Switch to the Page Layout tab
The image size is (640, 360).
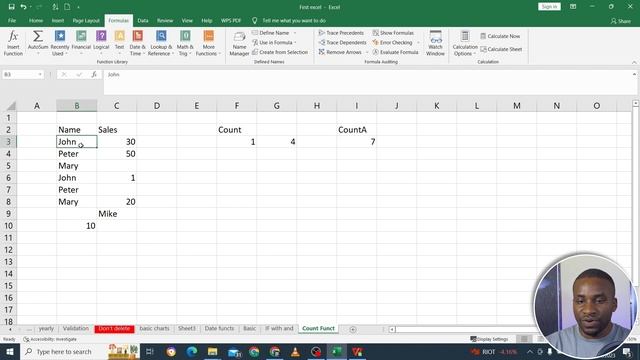coord(86,20)
